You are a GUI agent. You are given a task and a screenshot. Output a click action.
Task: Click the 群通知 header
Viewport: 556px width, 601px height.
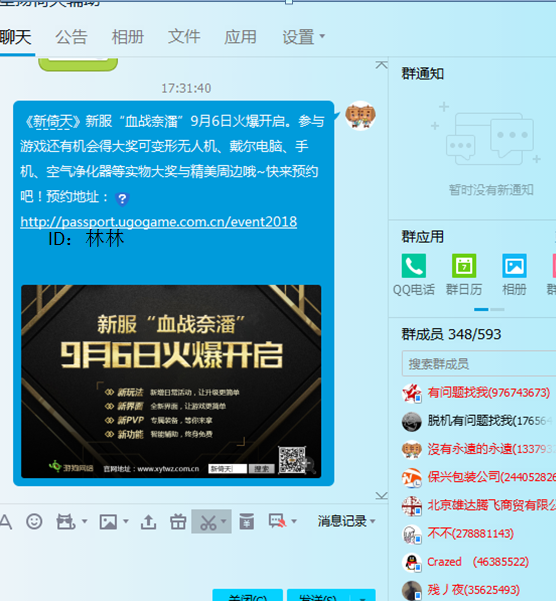click(423, 74)
